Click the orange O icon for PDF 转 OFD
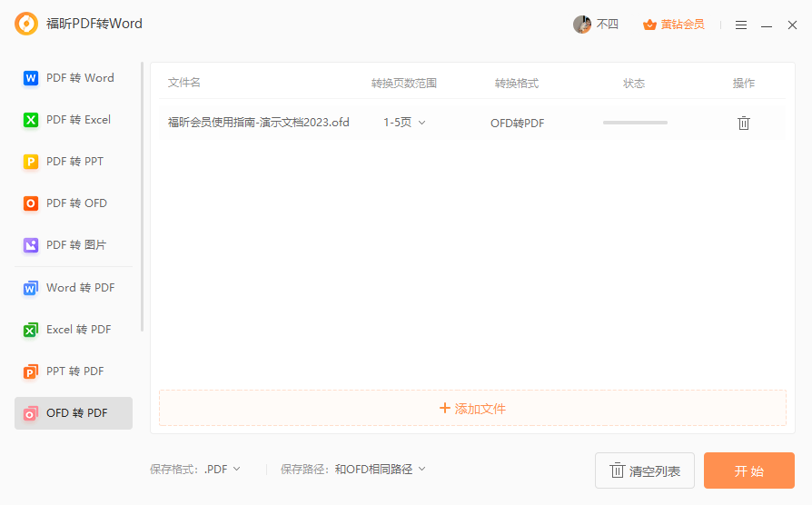812x505 pixels. pos(31,203)
